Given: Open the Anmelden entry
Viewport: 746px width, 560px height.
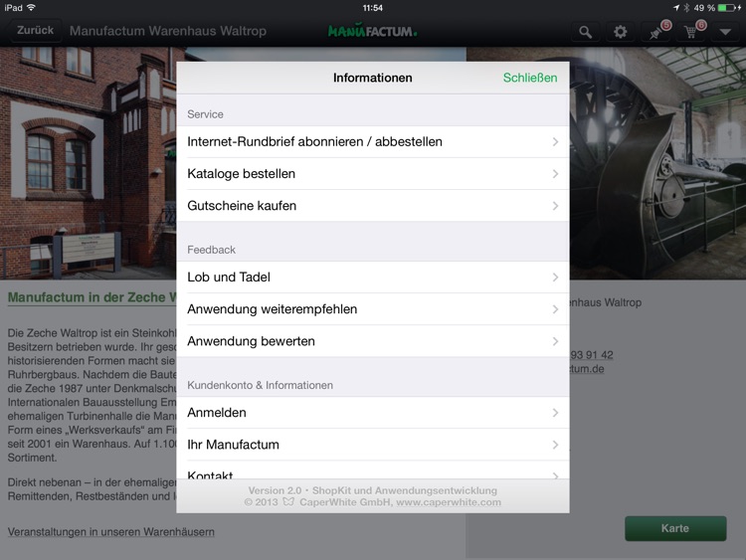Looking at the screenshot, I should (x=373, y=413).
